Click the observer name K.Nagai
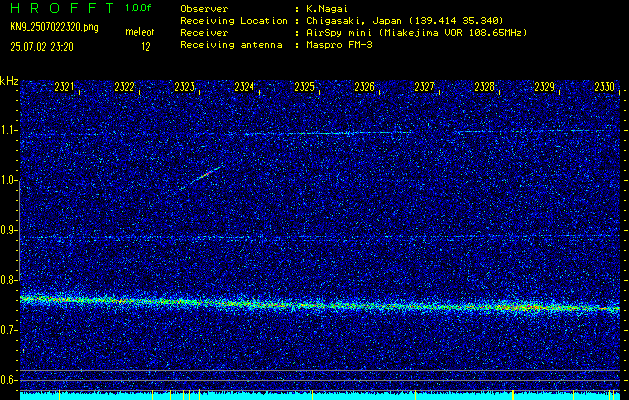Image resolution: width=629 pixels, height=400 pixels. pos(325,8)
